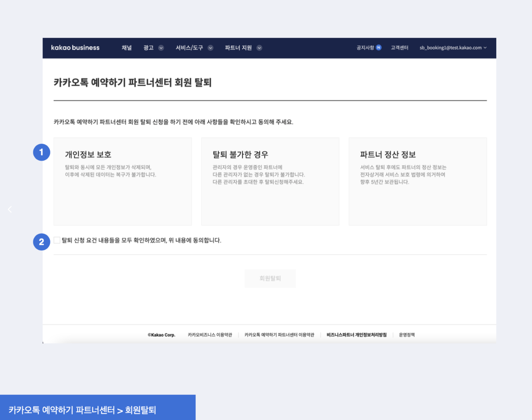
Task: Click the kakao business logo
Action: 75,48
